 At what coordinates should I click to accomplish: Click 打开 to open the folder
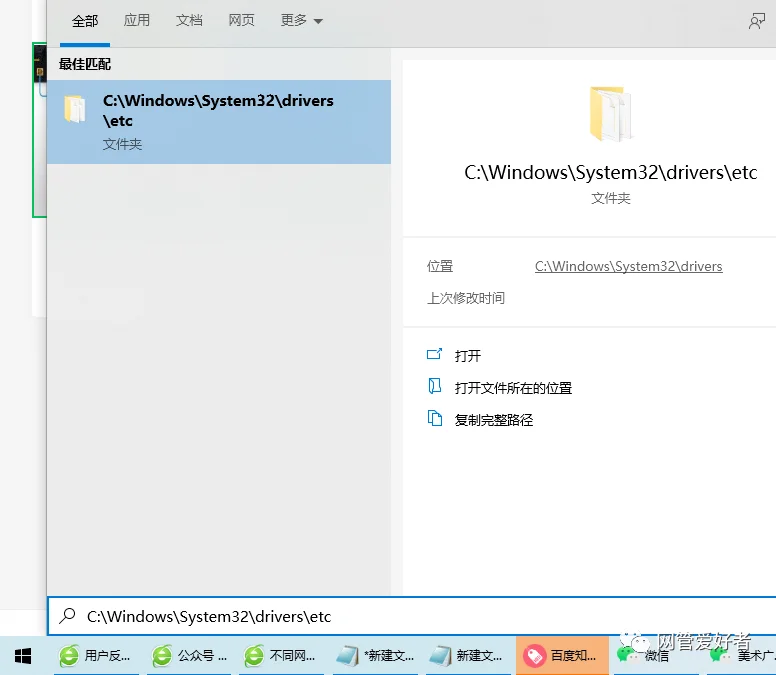[468, 356]
